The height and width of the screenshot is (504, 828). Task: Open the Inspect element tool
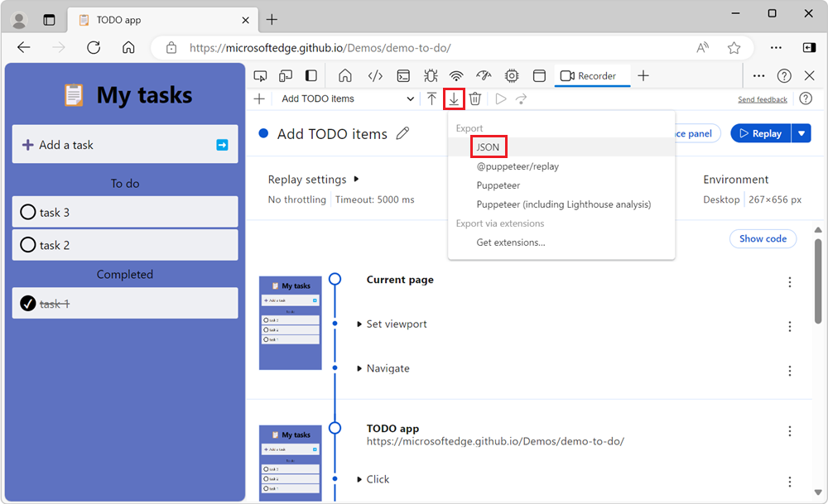(260, 75)
